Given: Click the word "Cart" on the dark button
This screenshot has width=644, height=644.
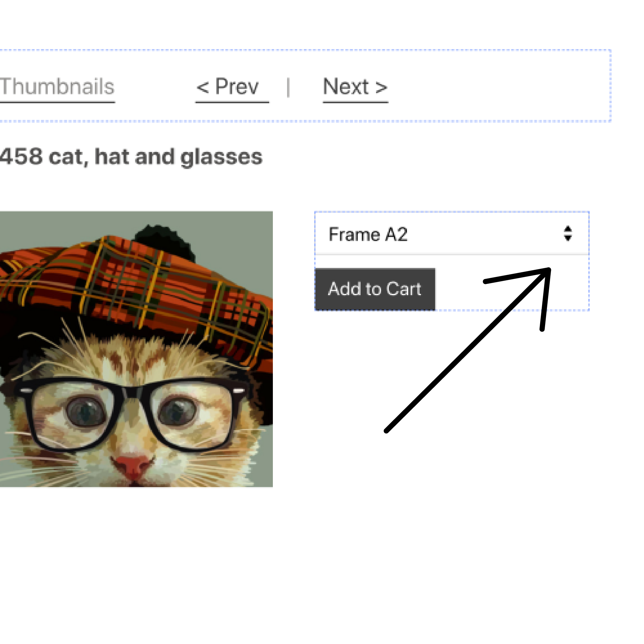Looking at the screenshot, I should [x=404, y=289].
